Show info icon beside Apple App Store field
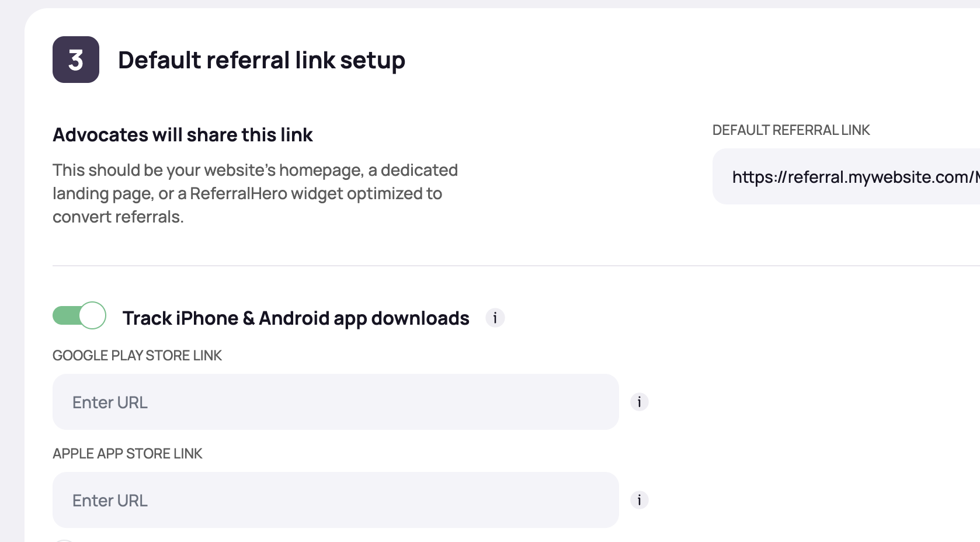 click(639, 500)
